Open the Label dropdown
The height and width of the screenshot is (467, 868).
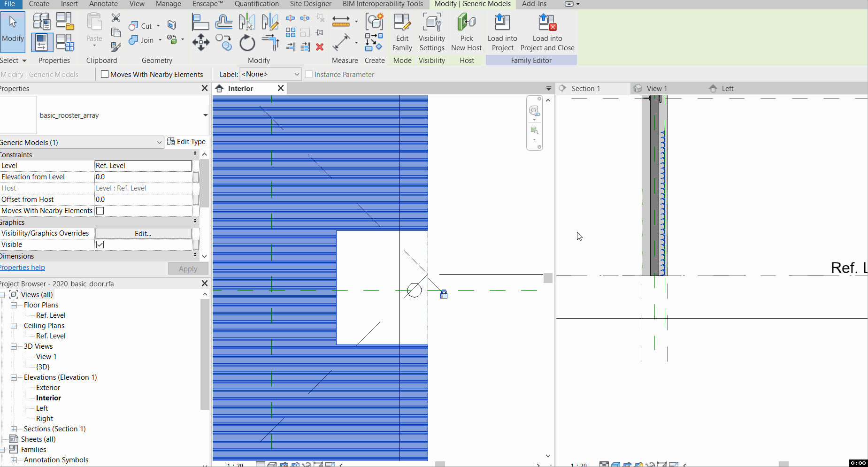pyautogui.click(x=270, y=74)
